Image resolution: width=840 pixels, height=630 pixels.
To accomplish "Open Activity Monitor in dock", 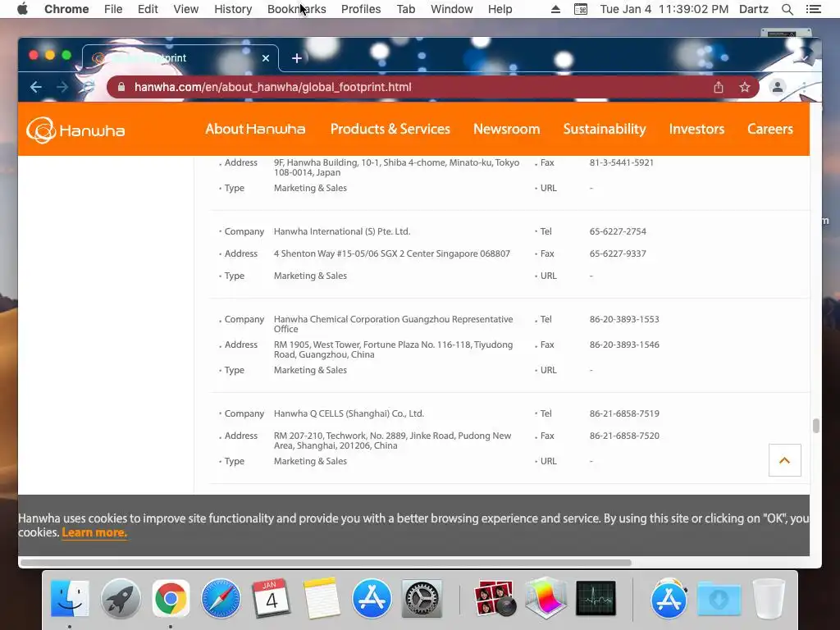I will (596, 598).
